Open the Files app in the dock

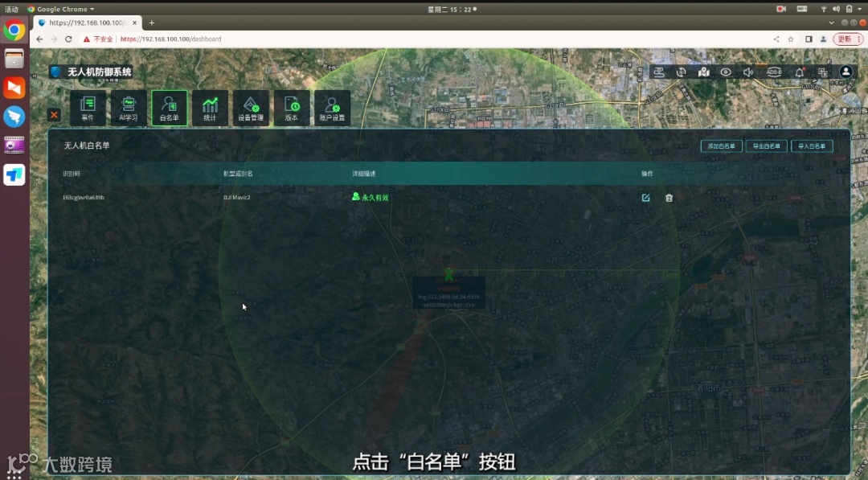point(14,59)
